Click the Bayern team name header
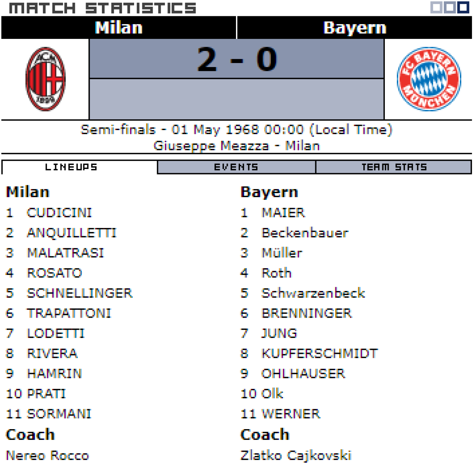The width and height of the screenshot is (476, 464). [x=355, y=28]
